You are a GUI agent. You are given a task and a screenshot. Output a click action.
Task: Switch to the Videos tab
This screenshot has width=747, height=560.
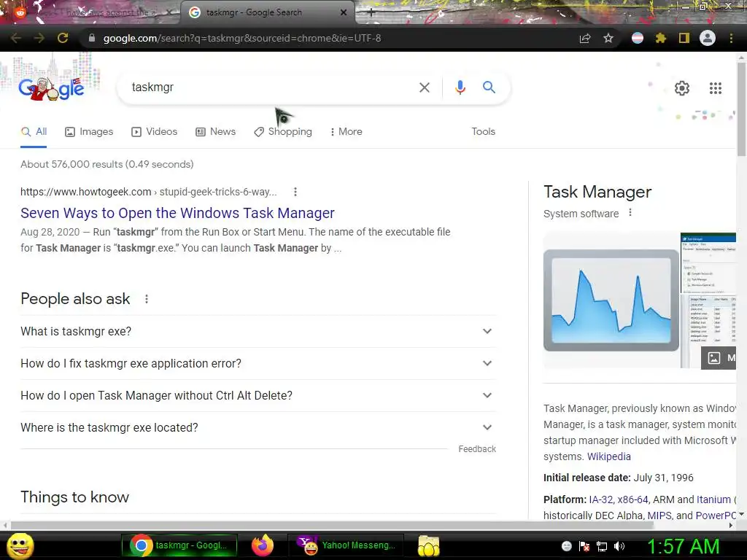tap(155, 131)
